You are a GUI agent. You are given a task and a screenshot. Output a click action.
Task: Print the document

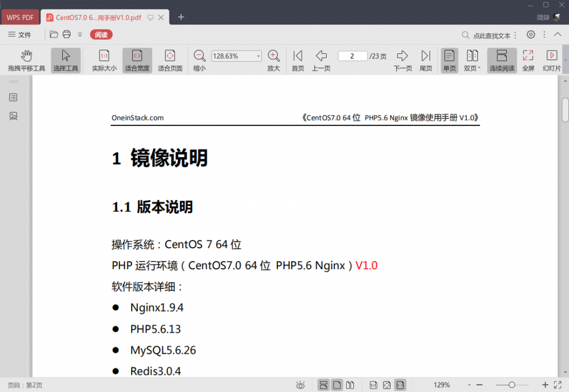(x=67, y=34)
